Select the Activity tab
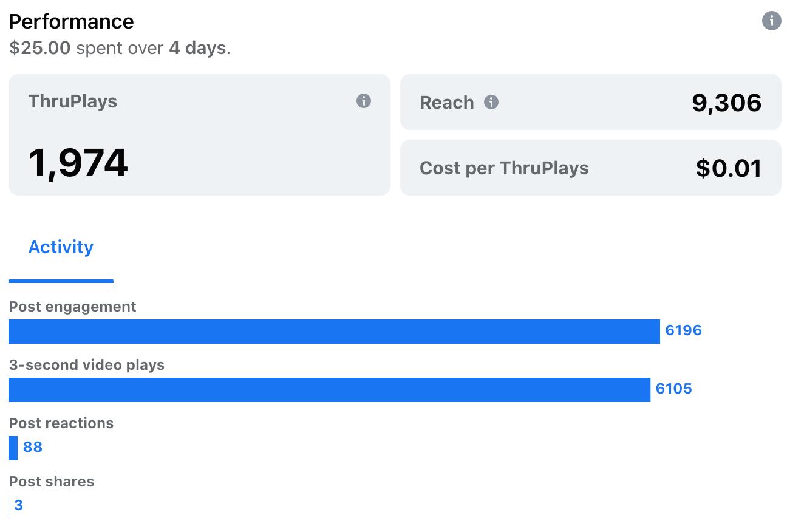Viewport: 787px width, 532px height. click(61, 247)
